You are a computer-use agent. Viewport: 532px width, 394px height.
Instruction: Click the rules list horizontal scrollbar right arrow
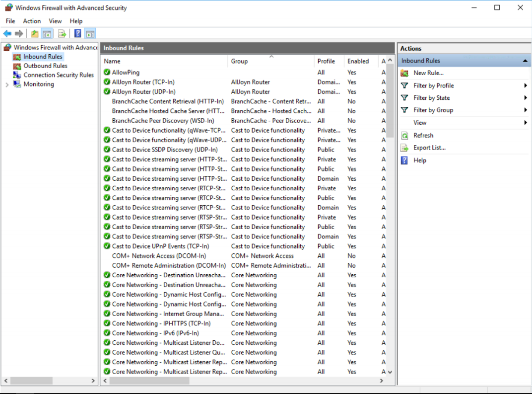pos(382,381)
